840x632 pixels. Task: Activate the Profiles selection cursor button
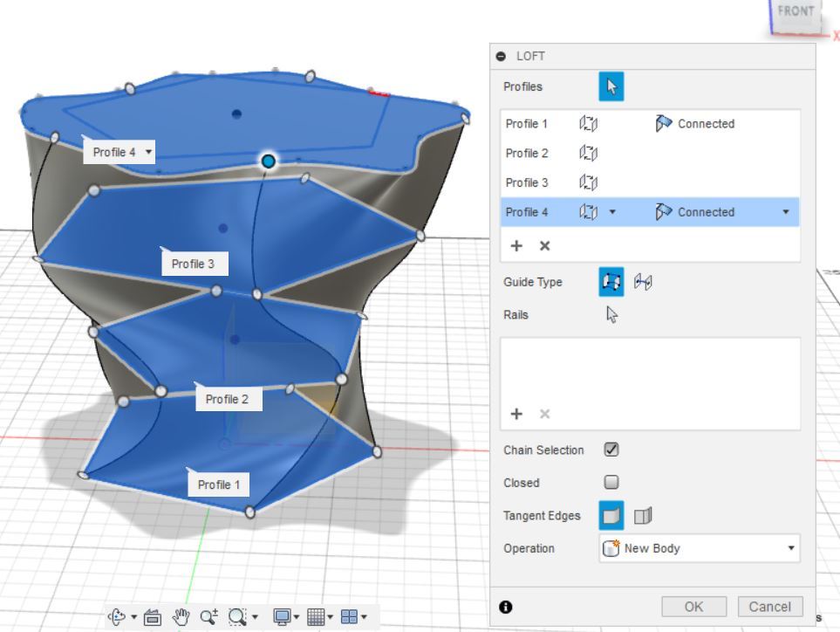point(611,86)
